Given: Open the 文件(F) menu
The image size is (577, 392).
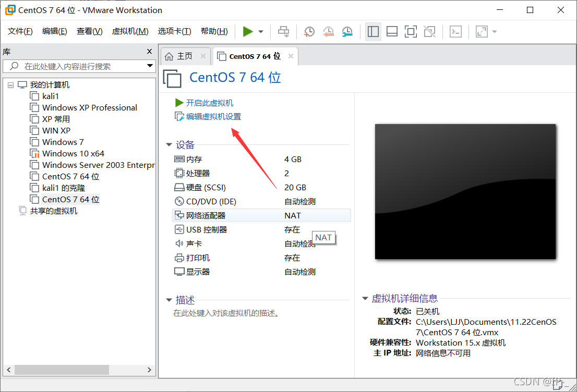Looking at the screenshot, I should [x=20, y=31].
